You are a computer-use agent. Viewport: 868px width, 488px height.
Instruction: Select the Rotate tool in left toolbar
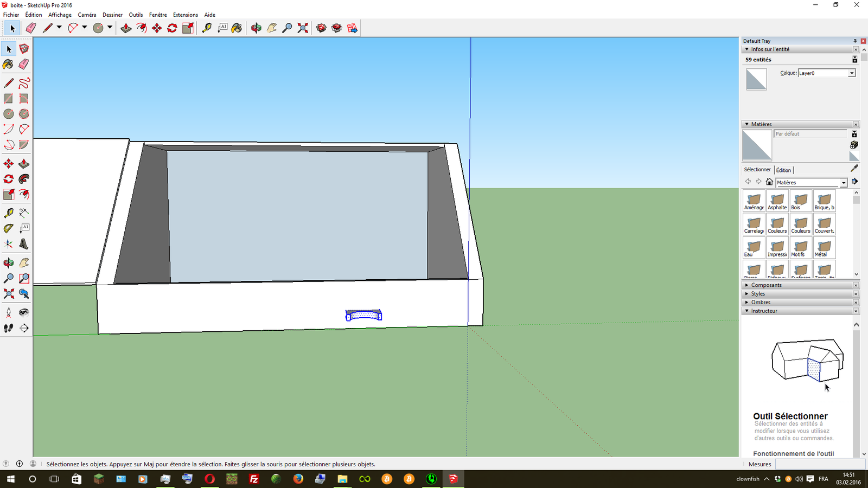tap(8, 179)
